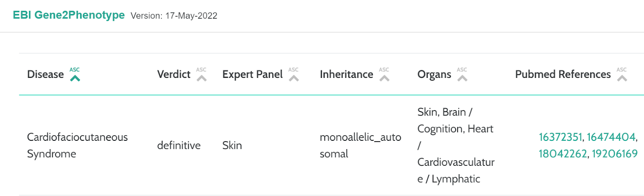
Task: Click the Inheritance column sort arrow
Action: (384, 75)
